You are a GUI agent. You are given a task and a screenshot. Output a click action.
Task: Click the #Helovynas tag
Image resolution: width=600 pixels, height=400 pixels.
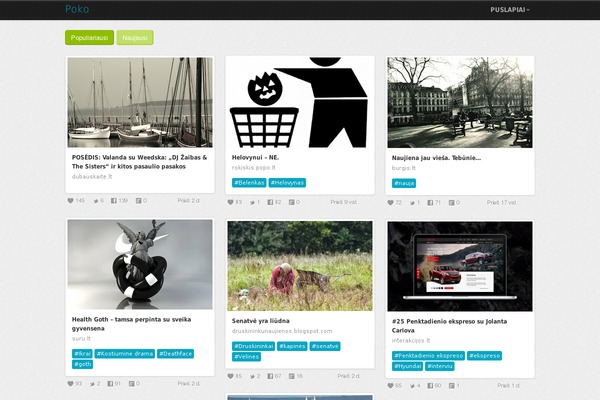[x=287, y=183]
